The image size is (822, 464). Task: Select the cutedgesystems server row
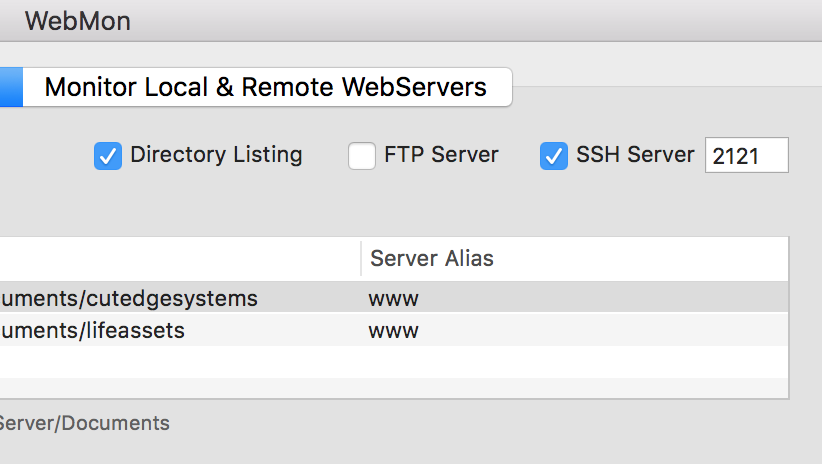pos(130,298)
